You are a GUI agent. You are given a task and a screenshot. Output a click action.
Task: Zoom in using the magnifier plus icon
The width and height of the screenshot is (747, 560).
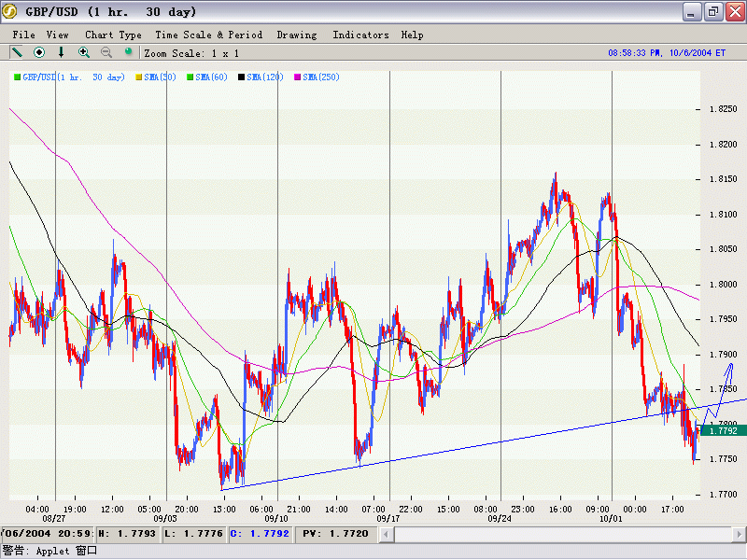coord(84,53)
